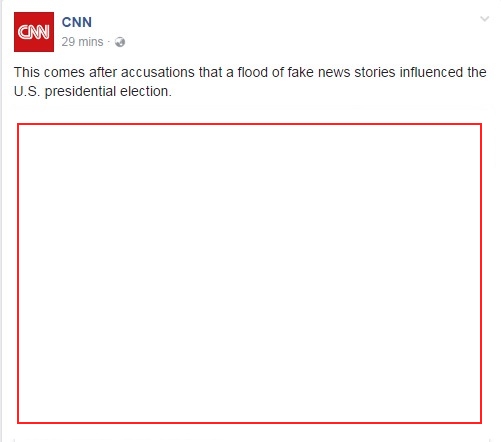Click the globe public audience icon
Screen dimensions: 501x442
(120, 42)
